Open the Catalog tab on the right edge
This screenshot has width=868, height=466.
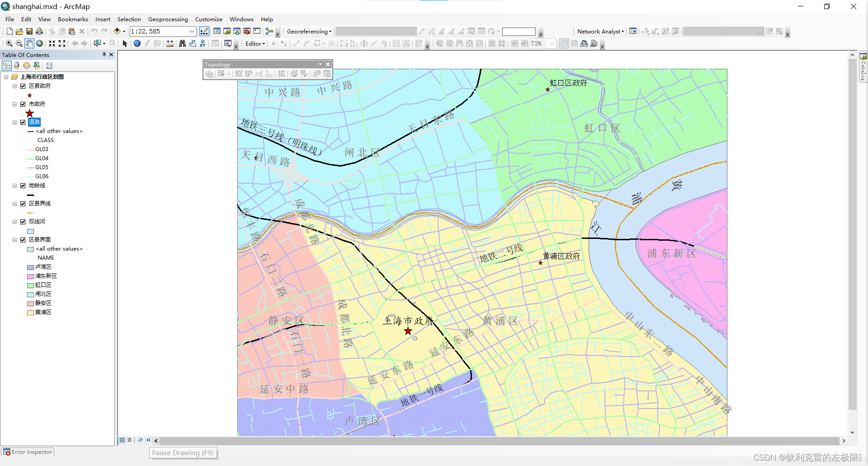(x=863, y=67)
